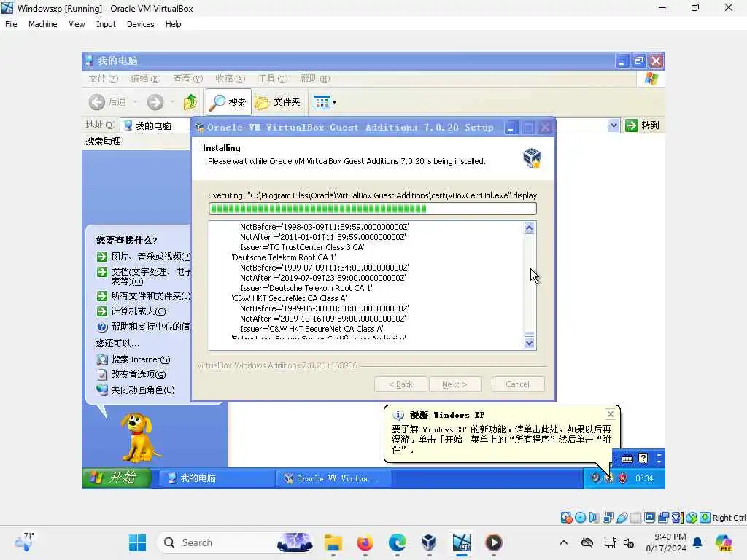The height and width of the screenshot is (560, 747).
Task: Open the VirtualBox Machine menu
Action: (x=42, y=24)
